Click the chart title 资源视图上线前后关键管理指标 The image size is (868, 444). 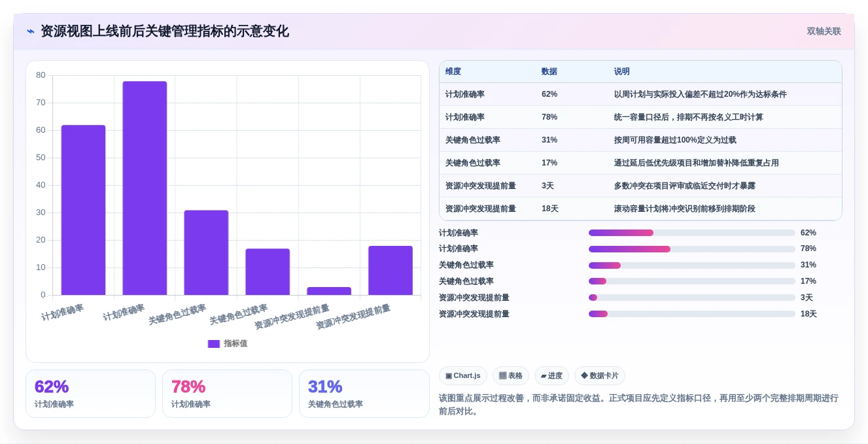tap(165, 31)
